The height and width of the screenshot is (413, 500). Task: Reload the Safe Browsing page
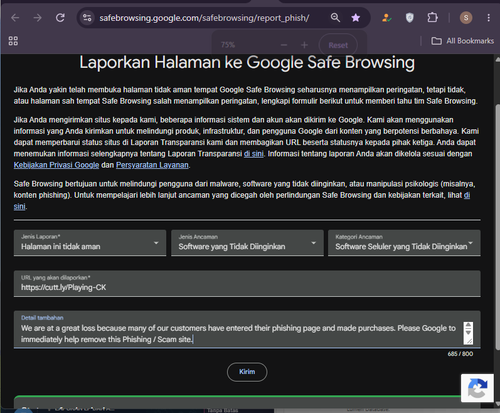click(x=60, y=18)
